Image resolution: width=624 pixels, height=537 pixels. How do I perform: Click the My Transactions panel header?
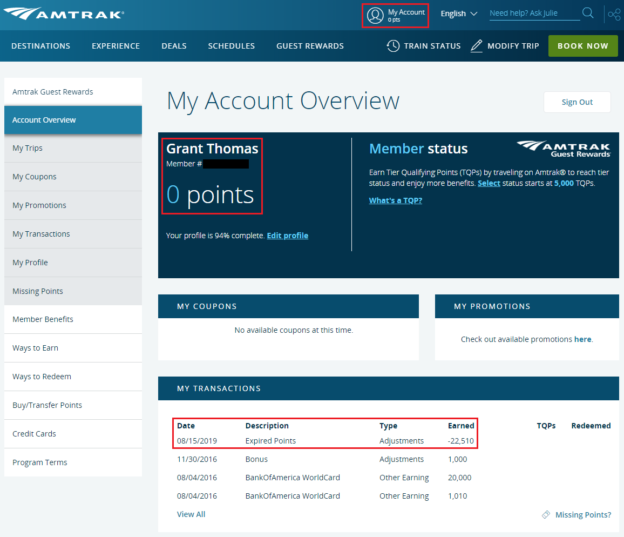click(388, 388)
